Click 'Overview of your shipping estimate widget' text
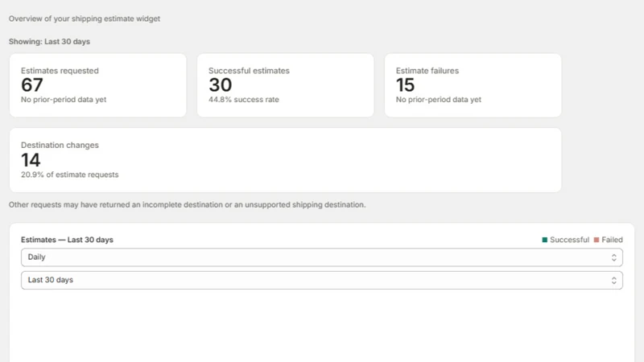644x362 pixels. (85, 19)
